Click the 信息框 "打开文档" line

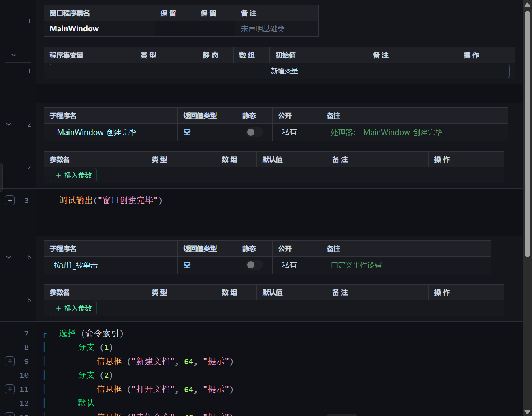pos(165,389)
